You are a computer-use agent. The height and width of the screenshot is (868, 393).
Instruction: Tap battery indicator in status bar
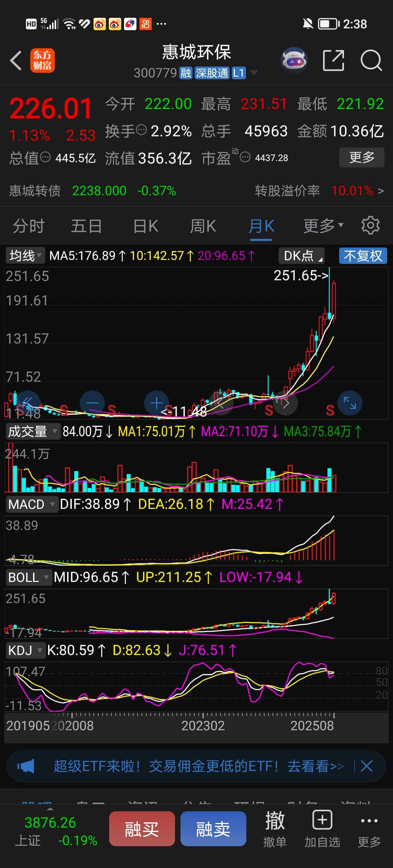point(329,24)
